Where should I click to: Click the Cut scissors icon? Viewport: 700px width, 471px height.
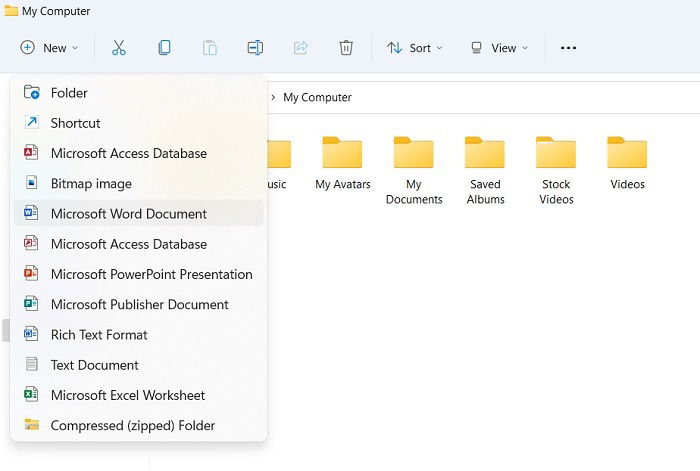[119, 48]
